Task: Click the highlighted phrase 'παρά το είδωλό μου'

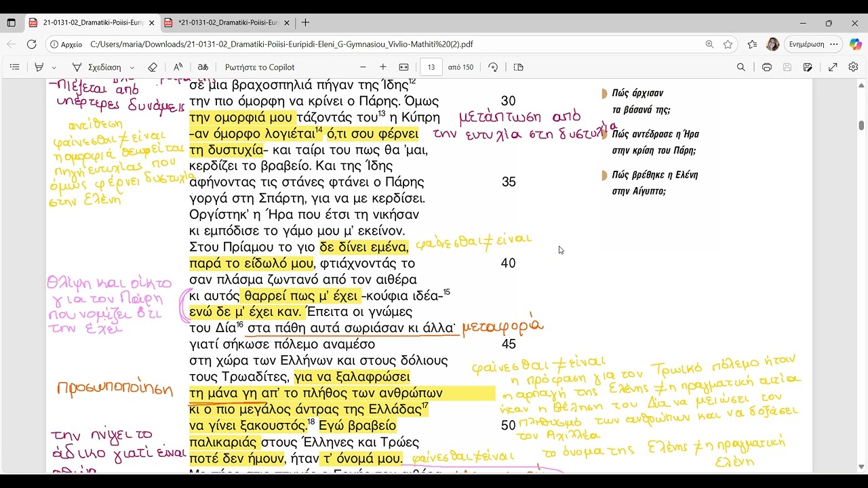Action: click(252, 264)
